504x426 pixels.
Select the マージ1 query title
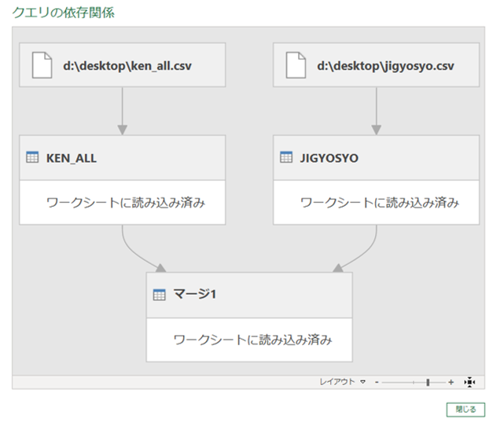pos(194,295)
